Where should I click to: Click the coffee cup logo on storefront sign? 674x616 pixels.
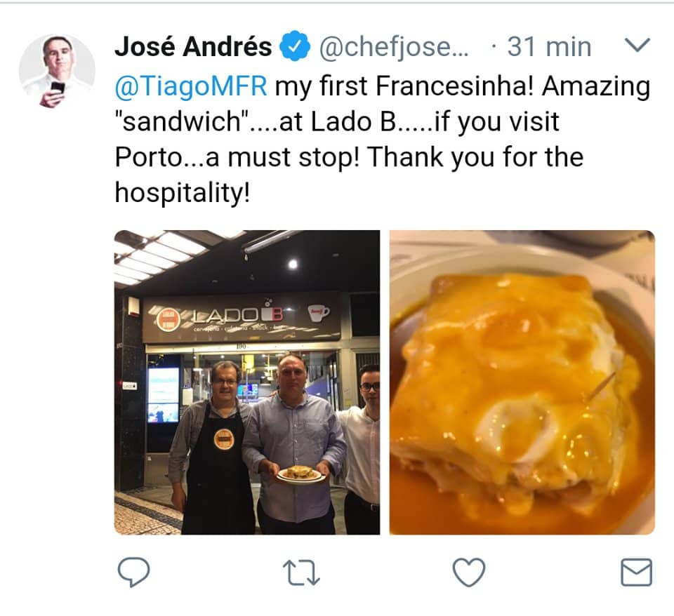click(319, 313)
